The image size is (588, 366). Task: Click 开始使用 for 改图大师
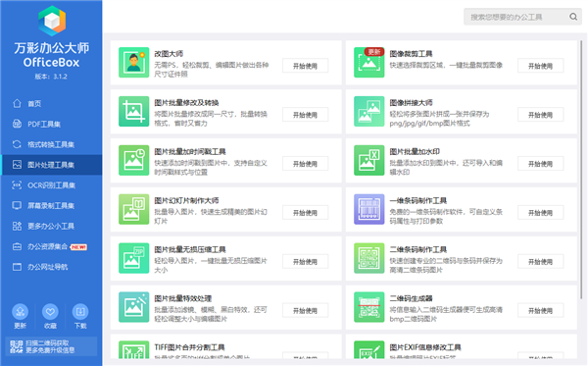[x=305, y=66]
